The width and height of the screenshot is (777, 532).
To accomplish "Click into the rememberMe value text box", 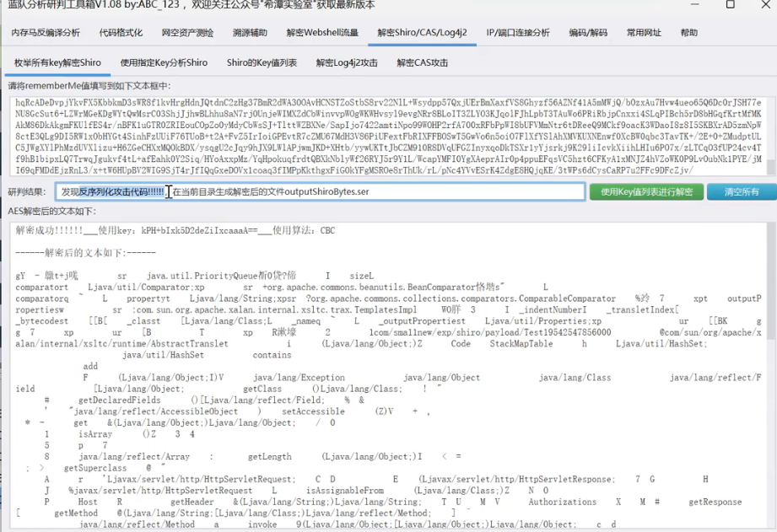I will [x=388, y=137].
